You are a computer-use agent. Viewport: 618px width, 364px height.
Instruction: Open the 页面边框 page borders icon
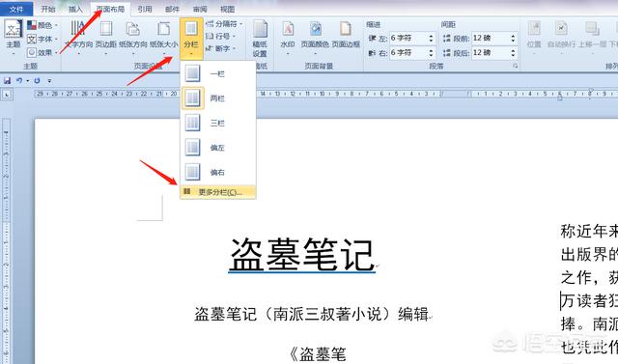pyautogui.click(x=346, y=36)
